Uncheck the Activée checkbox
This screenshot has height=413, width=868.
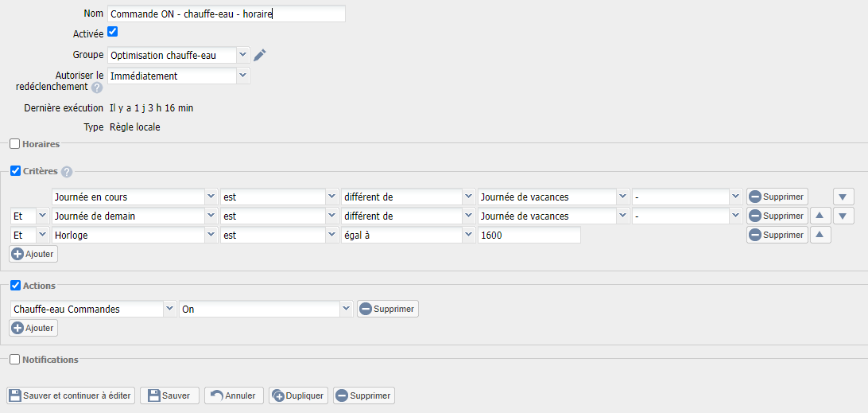[x=113, y=32]
